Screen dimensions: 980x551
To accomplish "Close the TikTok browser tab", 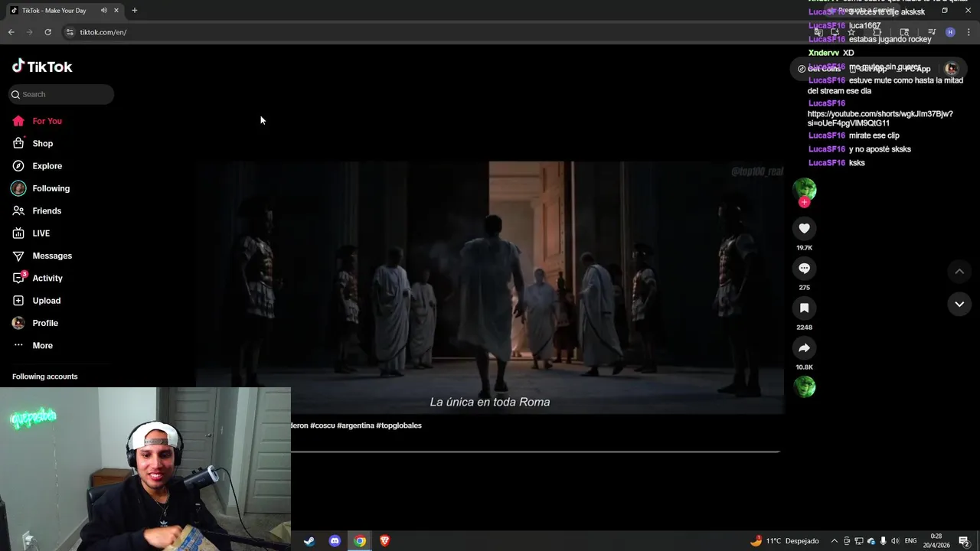I will 116,11.
